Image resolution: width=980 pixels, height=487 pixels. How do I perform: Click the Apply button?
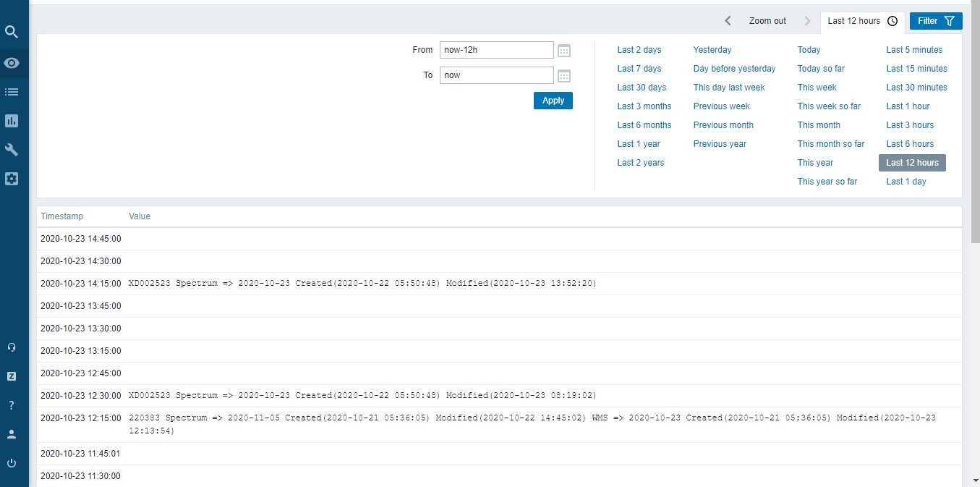point(553,101)
